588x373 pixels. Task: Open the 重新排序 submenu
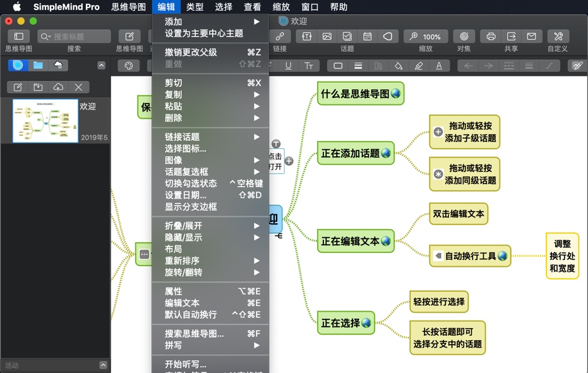click(x=210, y=261)
